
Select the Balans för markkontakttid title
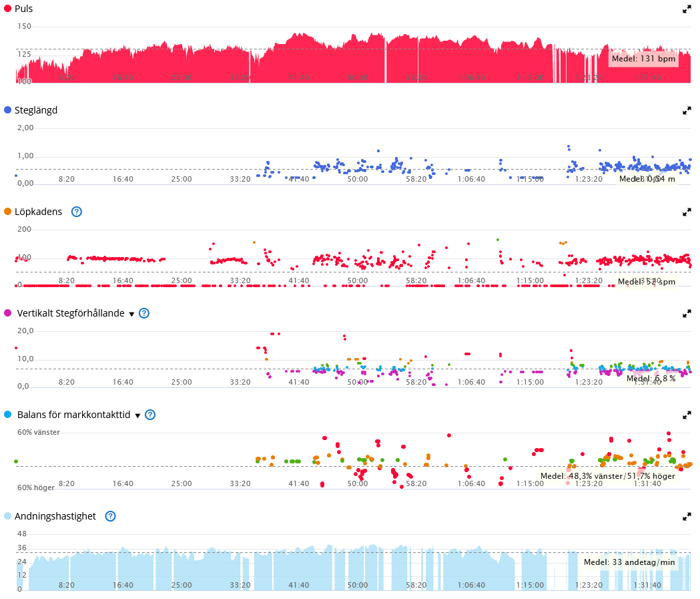(73, 415)
